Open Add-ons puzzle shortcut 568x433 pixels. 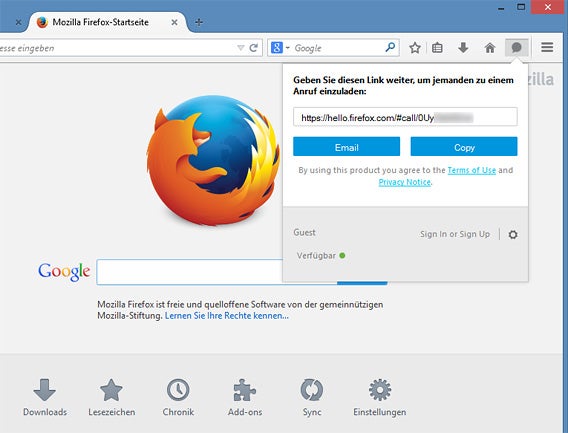click(245, 397)
